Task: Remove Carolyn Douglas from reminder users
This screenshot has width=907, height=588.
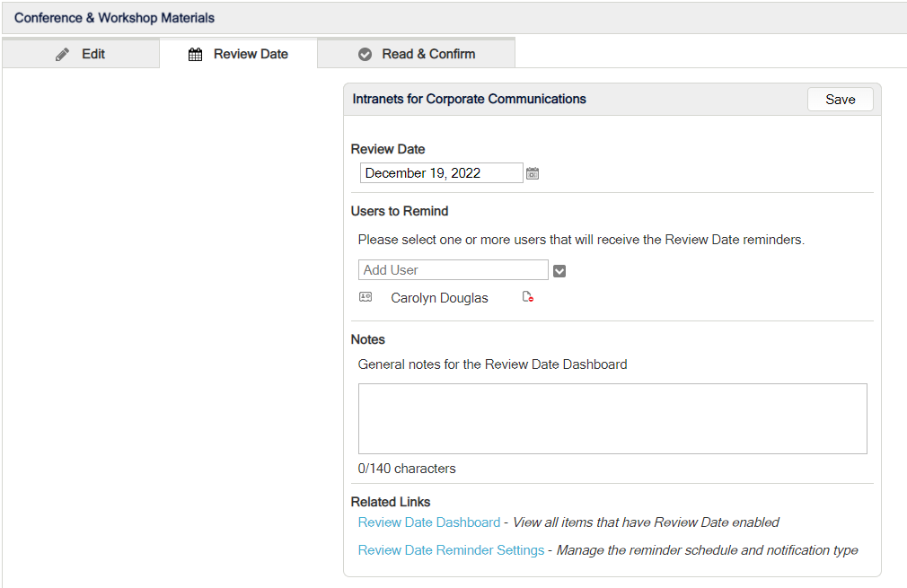Action: (527, 297)
